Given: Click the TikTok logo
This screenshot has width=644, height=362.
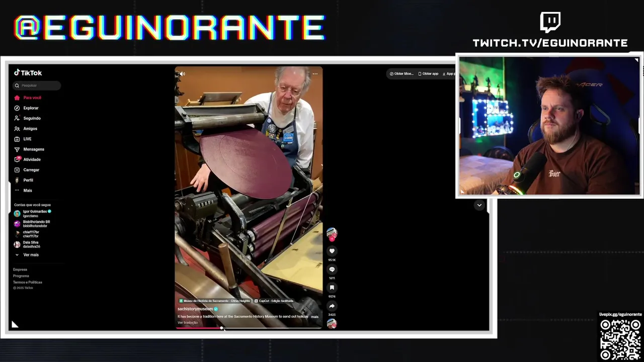Looking at the screenshot, I should pos(28,73).
